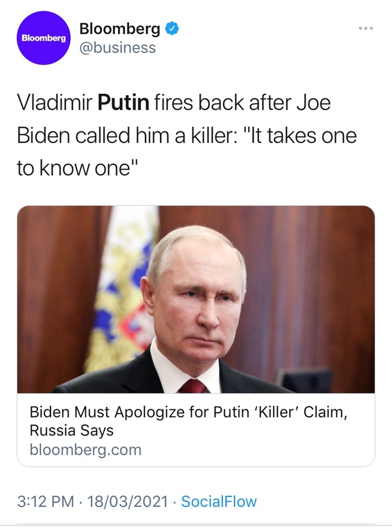Click the white Bloomberg text inside avatar
392x532 pixels.
click(x=44, y=38)
